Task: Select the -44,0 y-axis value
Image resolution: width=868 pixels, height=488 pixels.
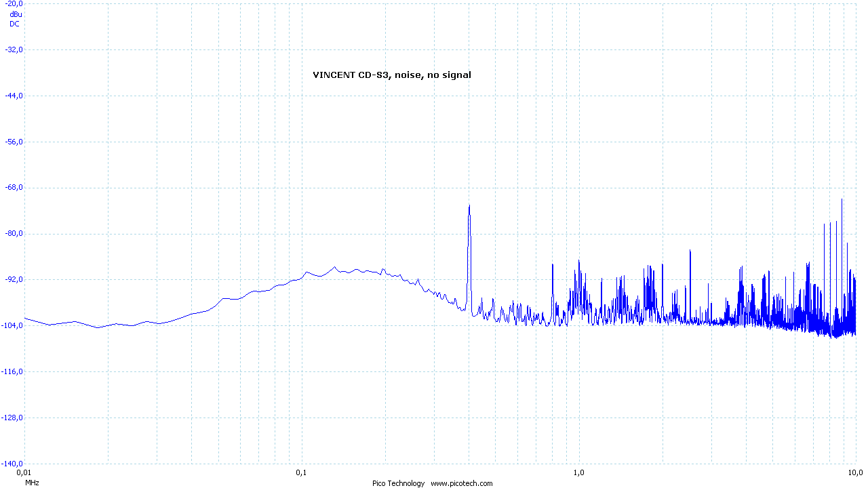Action: tap(14, 96)
